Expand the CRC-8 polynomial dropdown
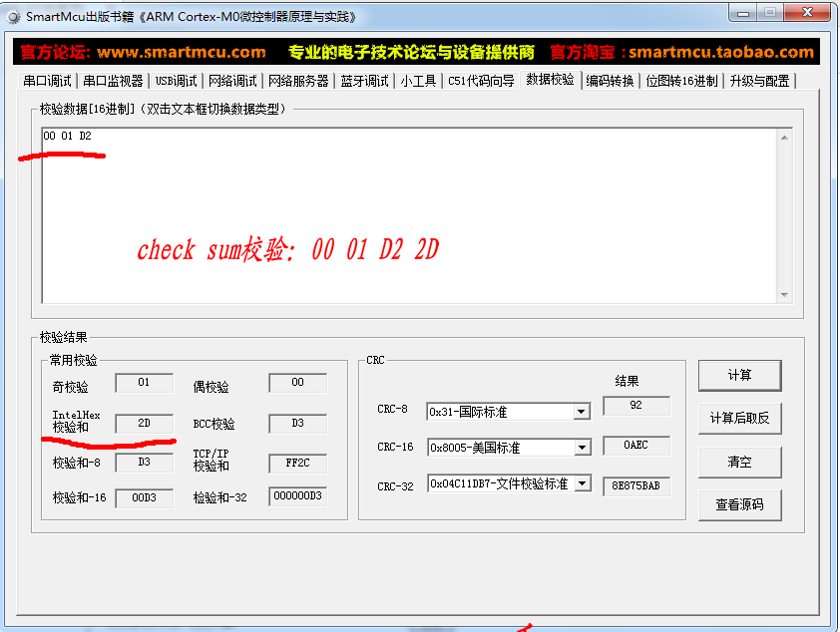 click(581, 412)
